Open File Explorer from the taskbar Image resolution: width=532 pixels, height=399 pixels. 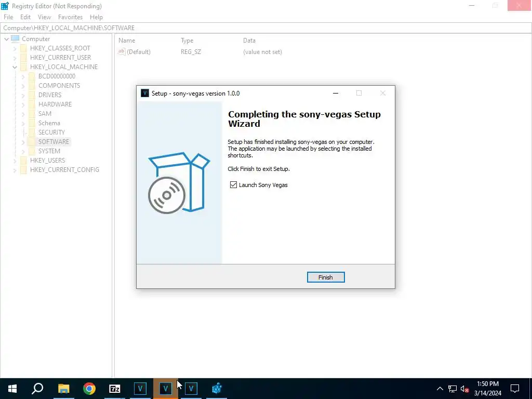tap(63, 389)
